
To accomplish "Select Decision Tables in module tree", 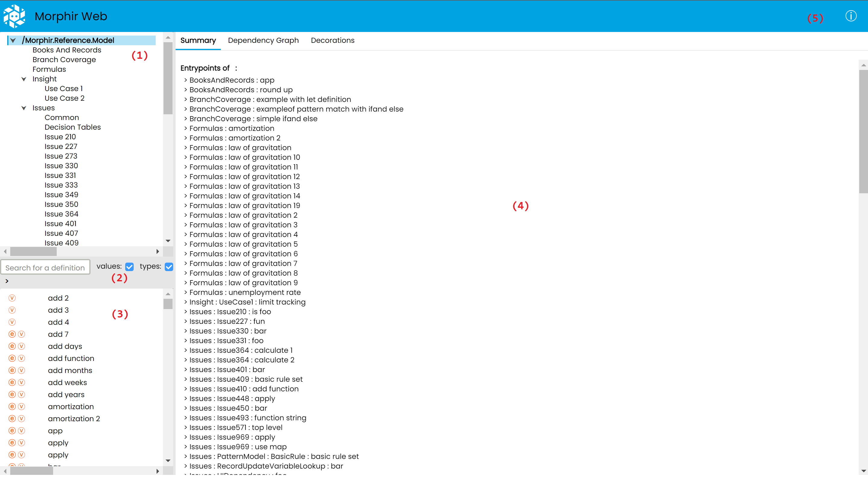I will 72,127.
